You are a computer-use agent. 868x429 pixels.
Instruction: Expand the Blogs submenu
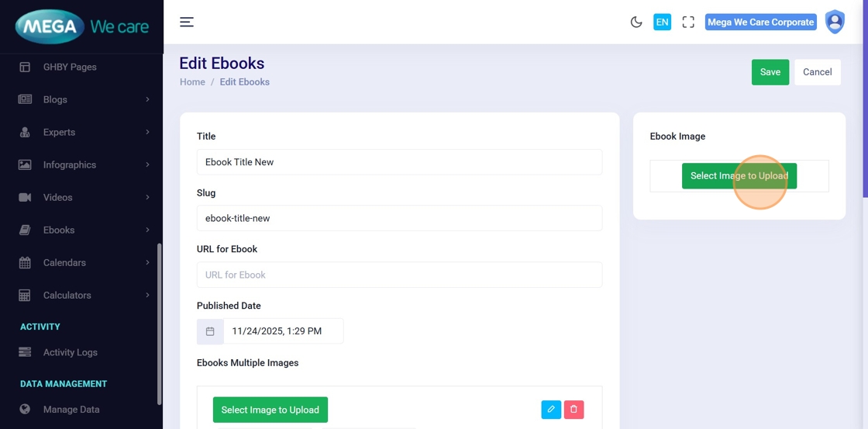coord(84,99)
